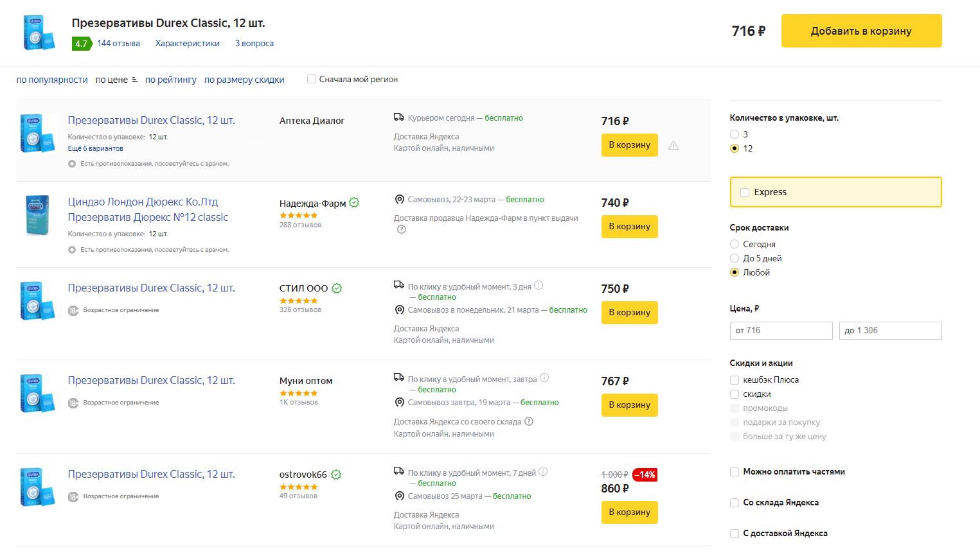
Task: Add the 767 ₽ Муни оптом offer to cart
Action: point(629,405)
